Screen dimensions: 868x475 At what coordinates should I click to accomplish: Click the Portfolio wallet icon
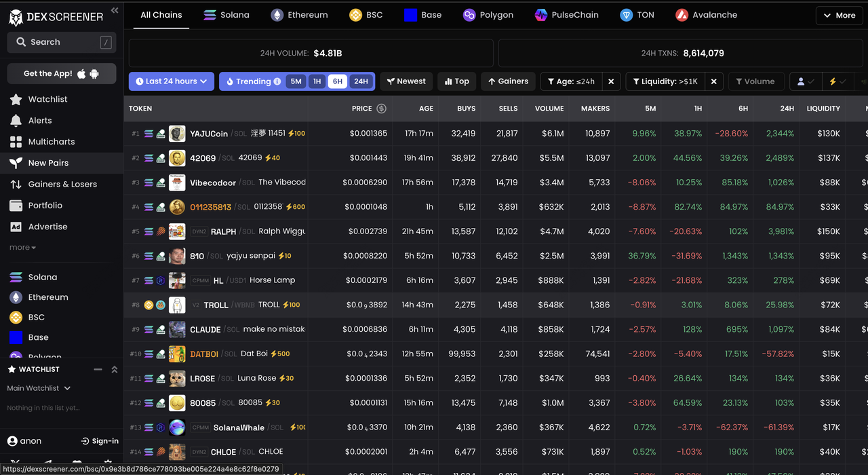(16, 206)
